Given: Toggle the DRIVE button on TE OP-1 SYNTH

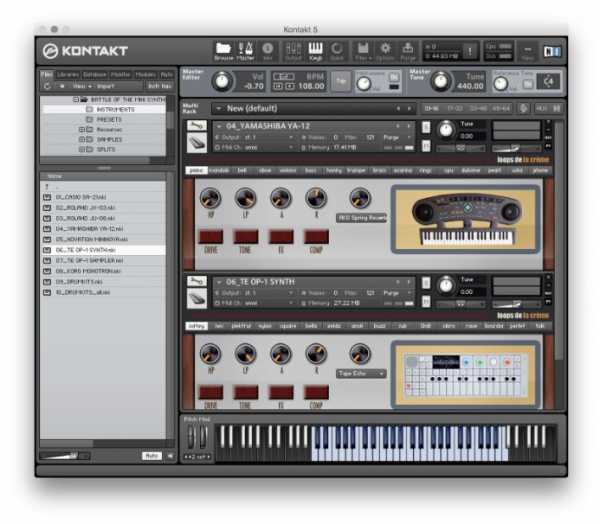Looking at the screenshot, I should [211, 392].
